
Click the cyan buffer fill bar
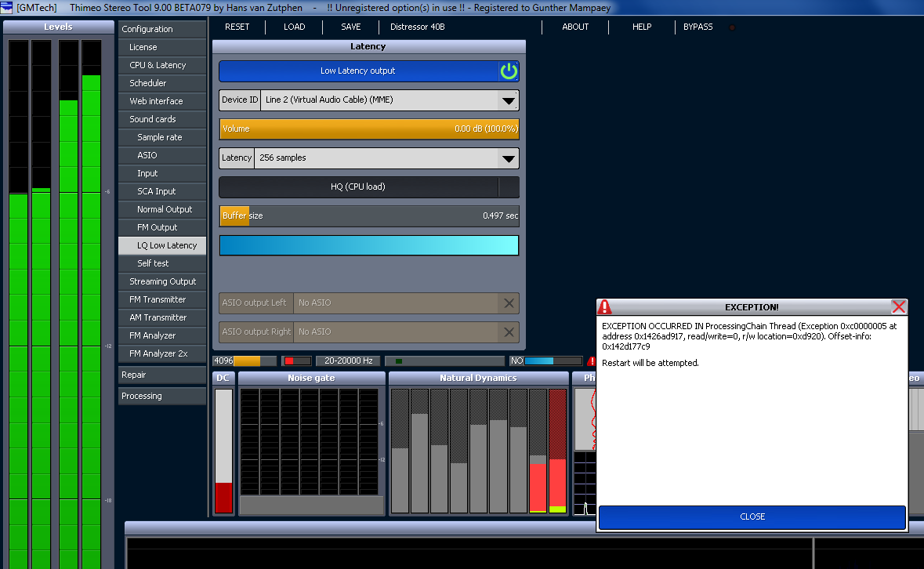click(369, 245)
